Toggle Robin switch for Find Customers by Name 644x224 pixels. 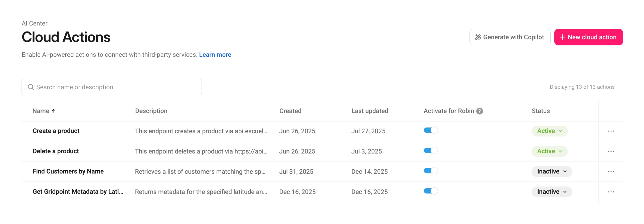(431, 171)
